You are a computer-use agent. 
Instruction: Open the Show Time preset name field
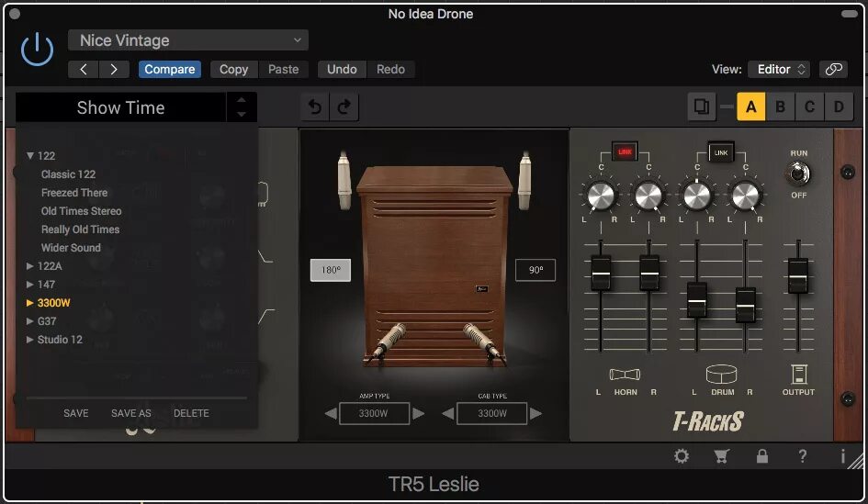pos(120,107)
